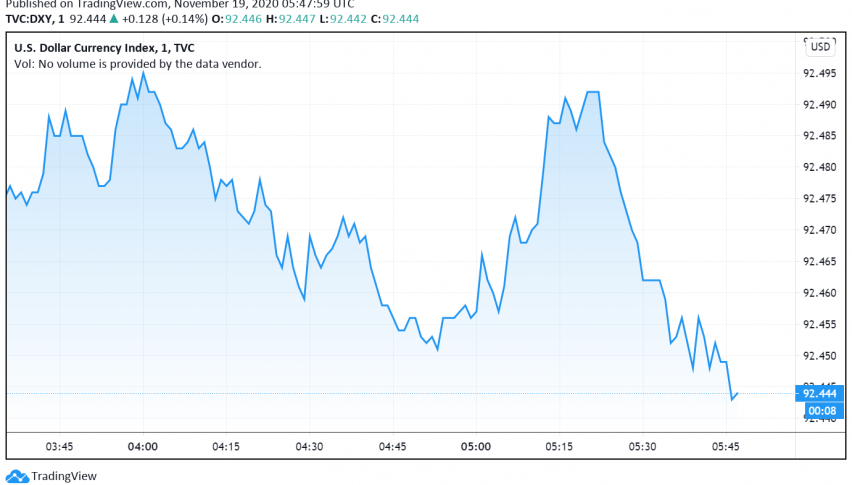The height and width of the screenshot is (485, 852).
Task: Click the 05:45 time axis label
Action: [726, 446]
